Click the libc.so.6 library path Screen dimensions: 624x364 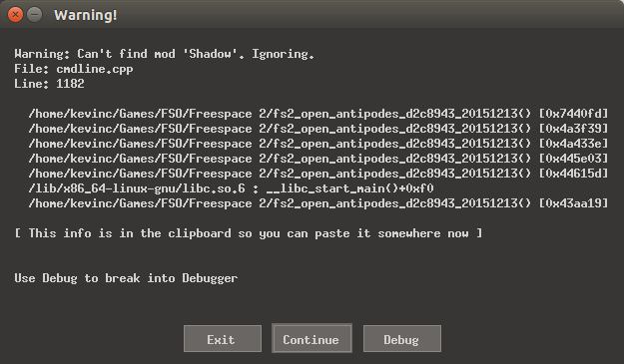tap(137, 188)
